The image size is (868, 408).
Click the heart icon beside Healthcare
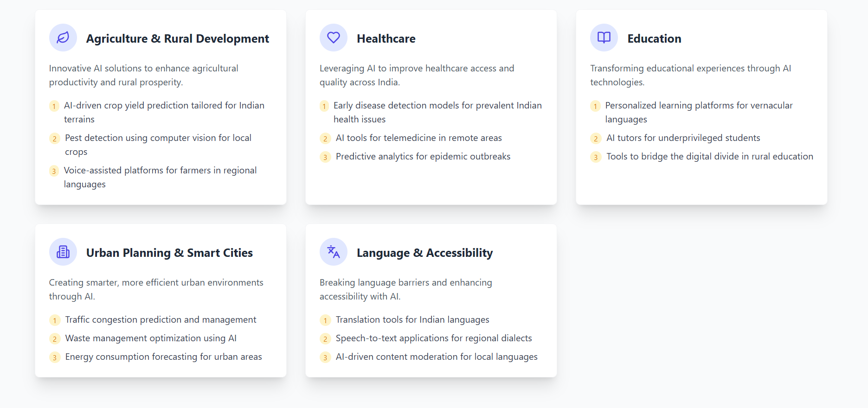(x=334, y=38)
